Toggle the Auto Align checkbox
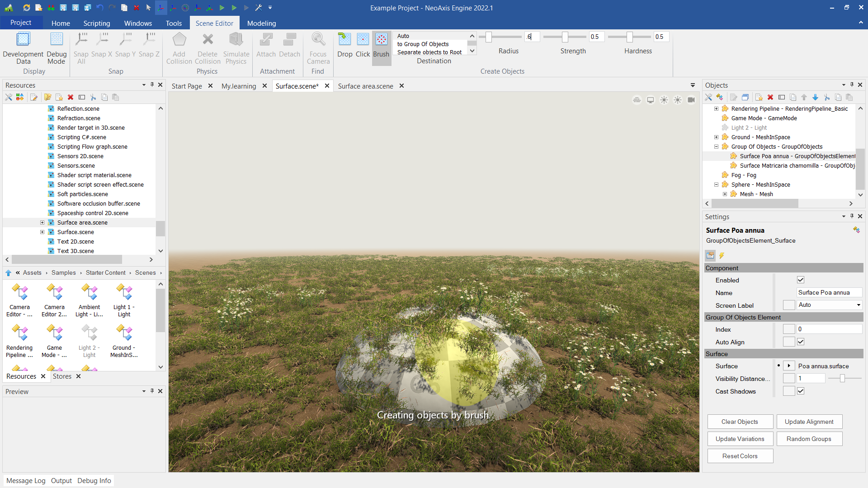 (x=801, y=342)
